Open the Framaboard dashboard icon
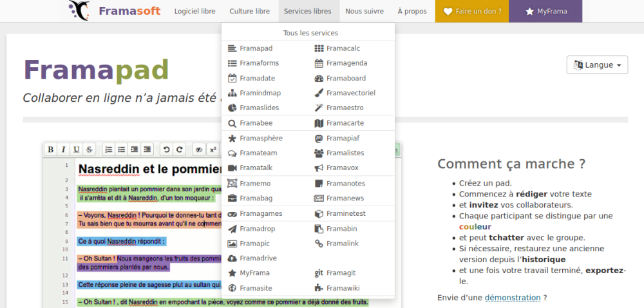 [x=319, y=79]
